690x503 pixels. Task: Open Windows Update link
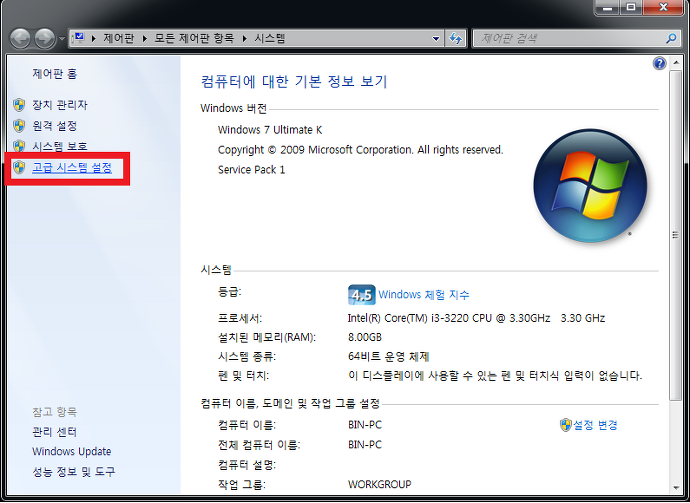pyautogui.click(x=72, y=452)
